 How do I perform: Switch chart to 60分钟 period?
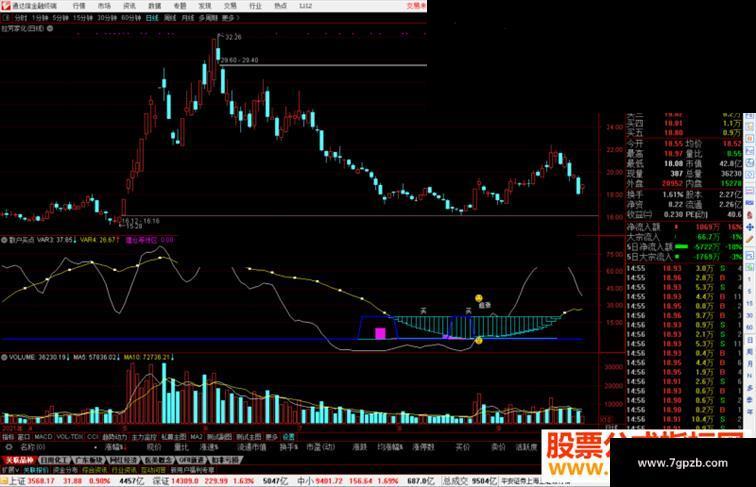click(x=131, y=18)
